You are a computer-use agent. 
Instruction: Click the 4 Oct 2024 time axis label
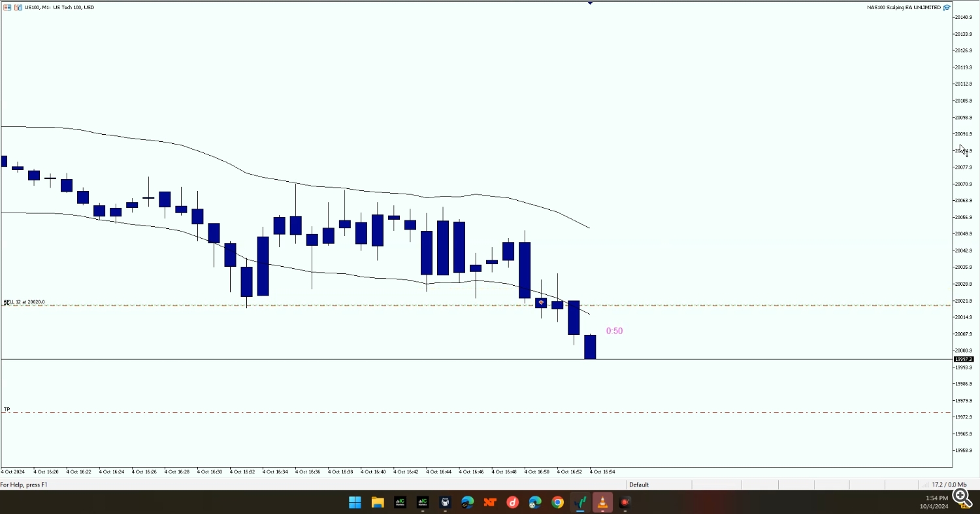point(12,471)
